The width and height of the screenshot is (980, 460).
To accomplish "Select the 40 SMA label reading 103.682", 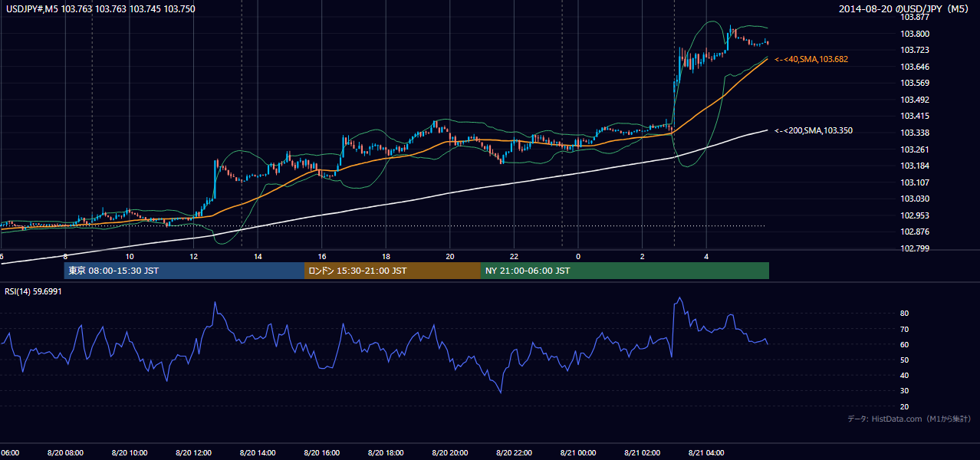I will [811, 59].
